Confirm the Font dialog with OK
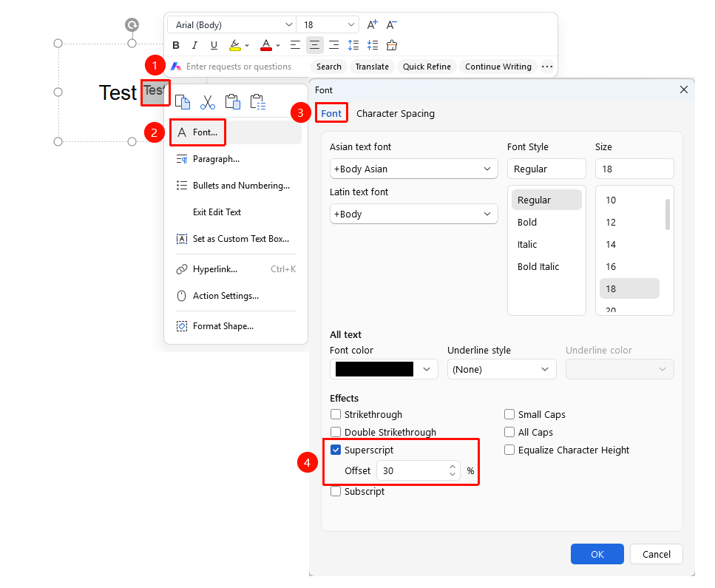 coord(597,554)
